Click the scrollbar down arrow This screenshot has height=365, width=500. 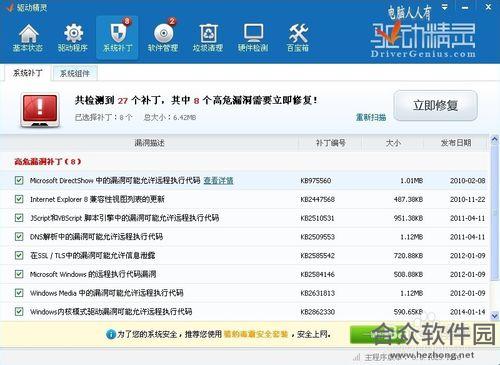pyautogui.click(x=495, y=315)
